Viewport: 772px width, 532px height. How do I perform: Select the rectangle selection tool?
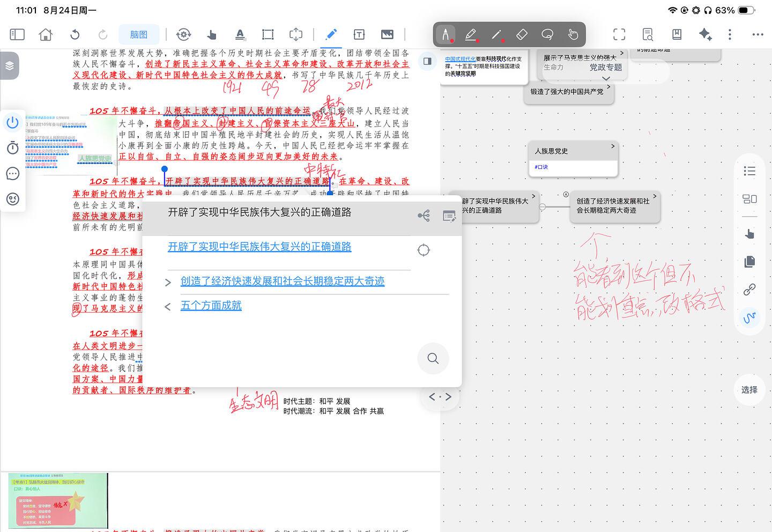(268, 35)
